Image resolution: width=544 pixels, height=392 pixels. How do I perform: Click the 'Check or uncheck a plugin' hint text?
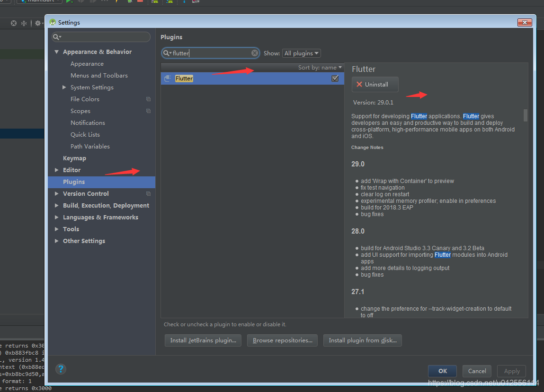[x=225, y=324]
